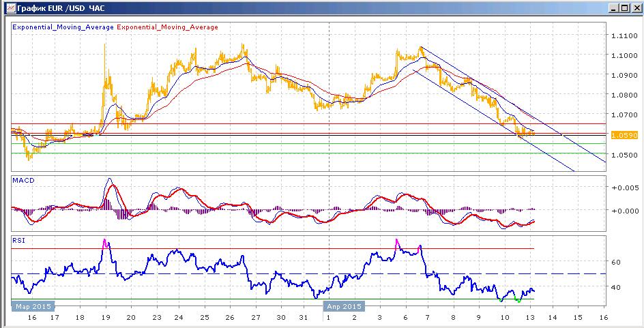Click the RSI pink overbought peak near 19
The image size is (644, 328).
(x=105, y=243)
